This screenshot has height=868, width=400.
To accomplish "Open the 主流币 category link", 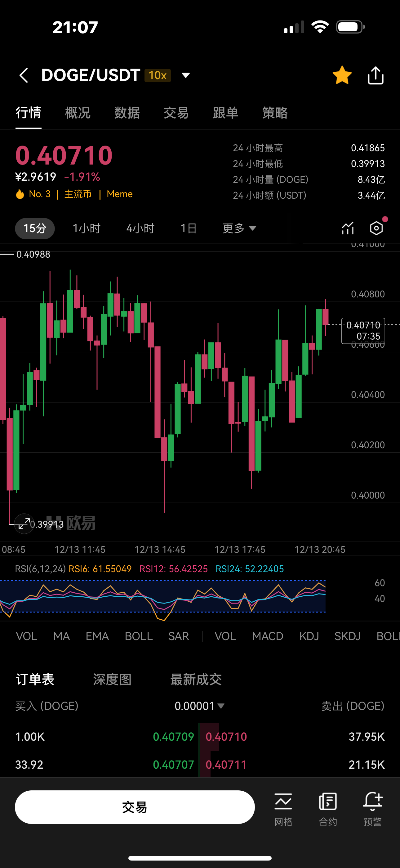I will (x=78, y=194).
